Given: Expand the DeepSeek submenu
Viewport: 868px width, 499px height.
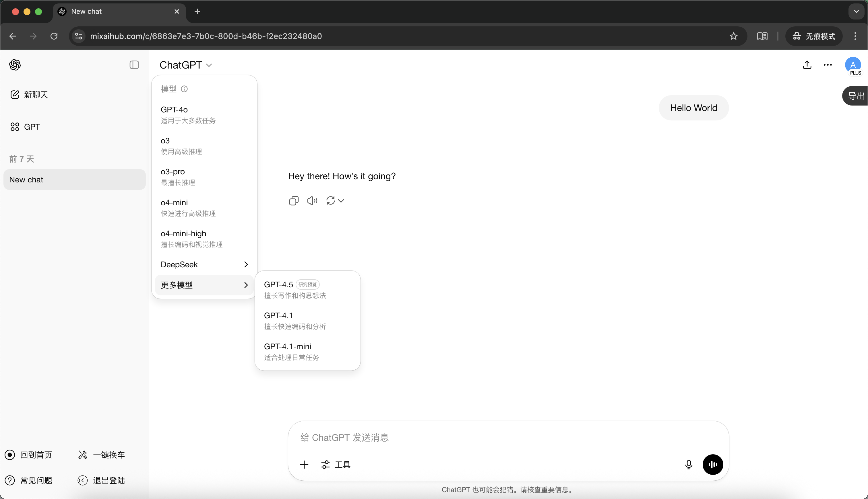Looking at the screenshot, I should coord(204,264).
